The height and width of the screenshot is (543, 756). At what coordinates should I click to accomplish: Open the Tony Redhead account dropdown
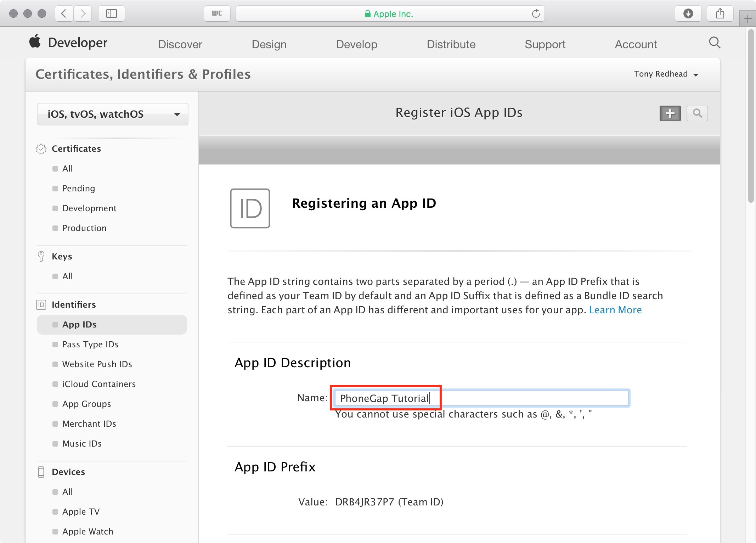pyautogui.click(x=666, y=74)
